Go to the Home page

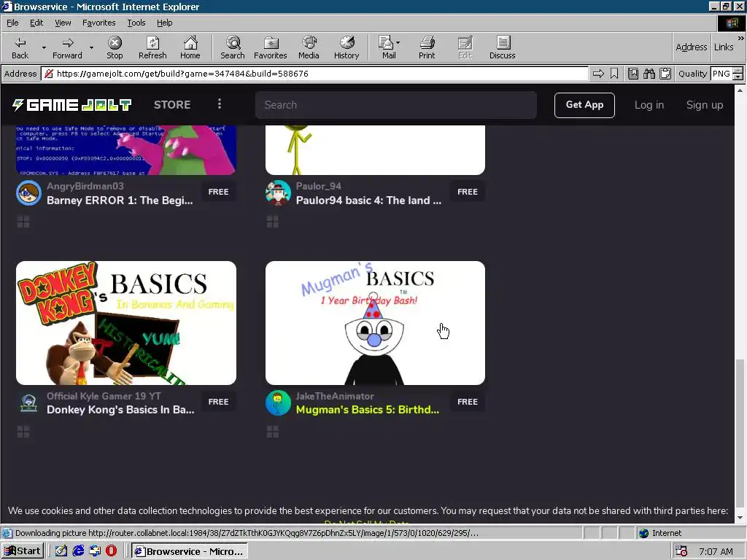tap(190, 47)
